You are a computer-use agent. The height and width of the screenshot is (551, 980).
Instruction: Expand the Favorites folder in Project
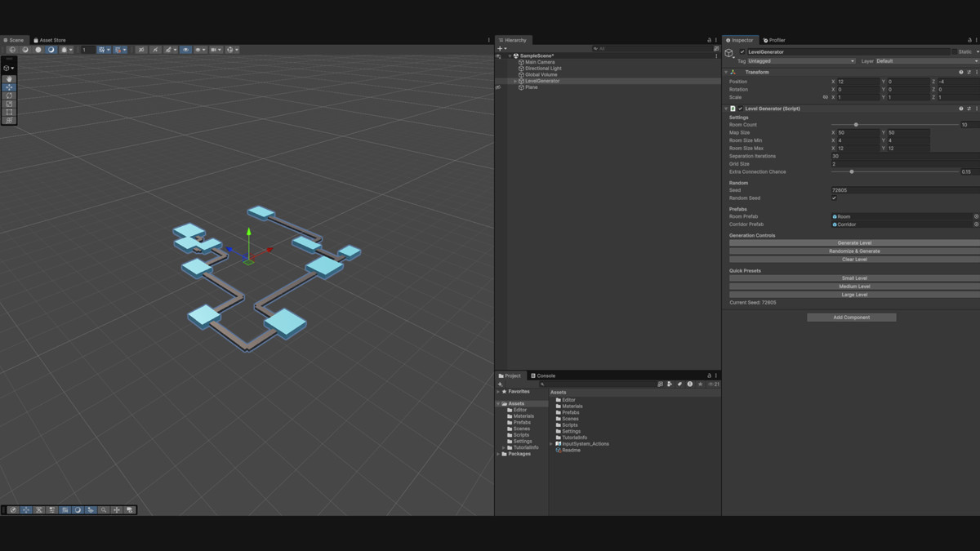[498, 392]
